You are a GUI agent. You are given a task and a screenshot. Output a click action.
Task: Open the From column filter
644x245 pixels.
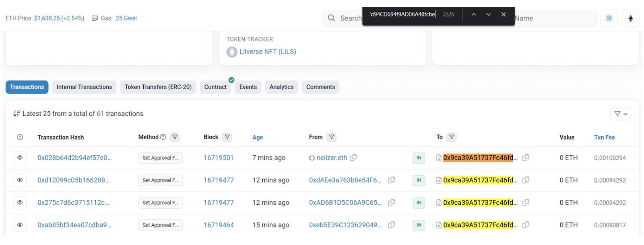point(332,137)
